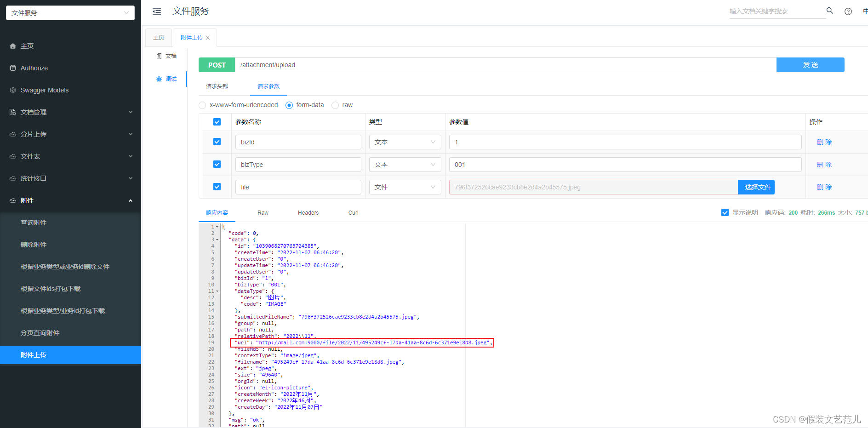
Task: Delete the bizId parameter row
Action: pyautogui.click(x=824, y=142)
